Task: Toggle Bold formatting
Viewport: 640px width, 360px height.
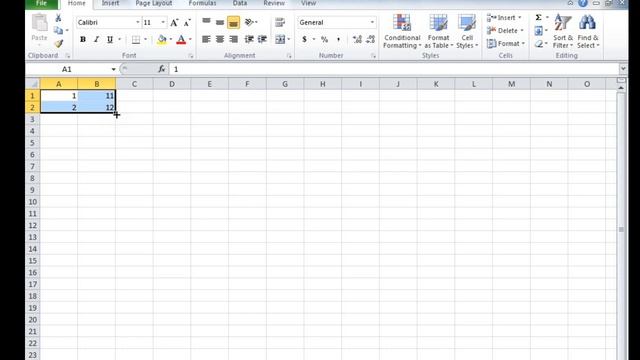Action: point(83,40)
